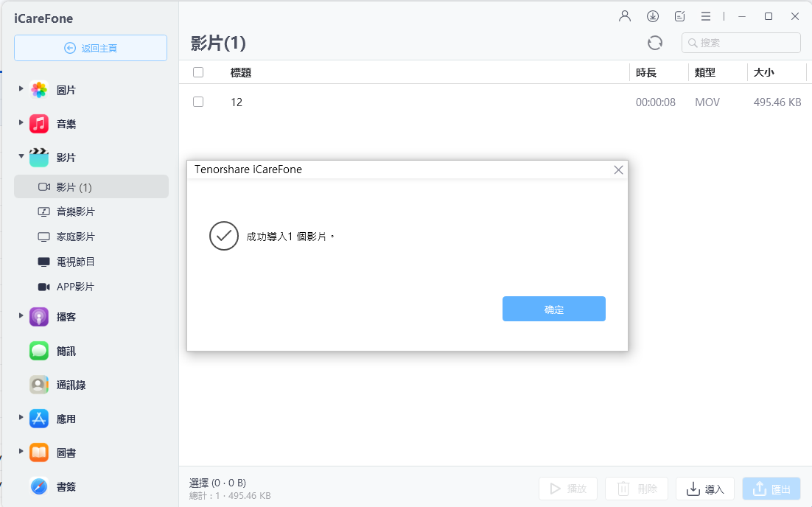Open the 簡訊 messages icon
Image resolution: width=812 pixels, height=507 pixels.
[39, 351]
